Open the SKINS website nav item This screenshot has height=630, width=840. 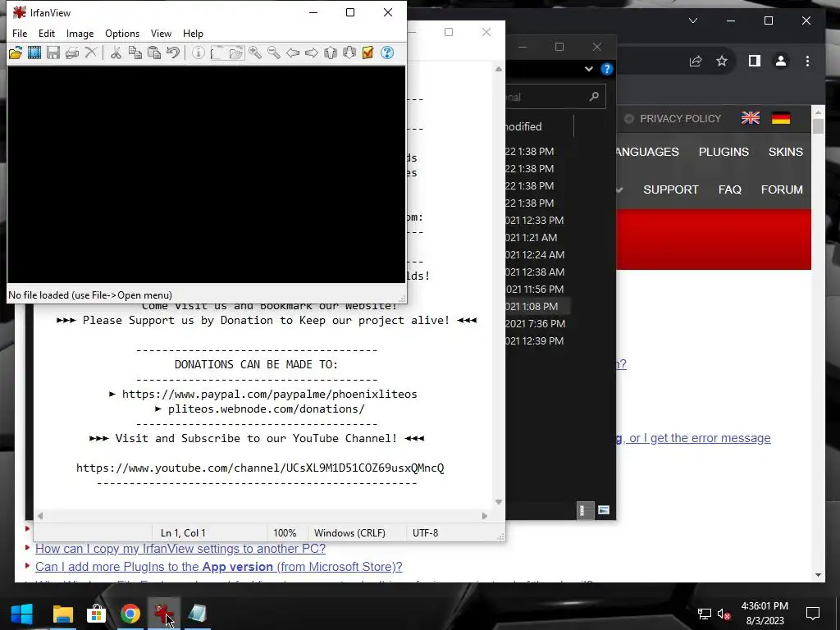(x=785, y=152)
